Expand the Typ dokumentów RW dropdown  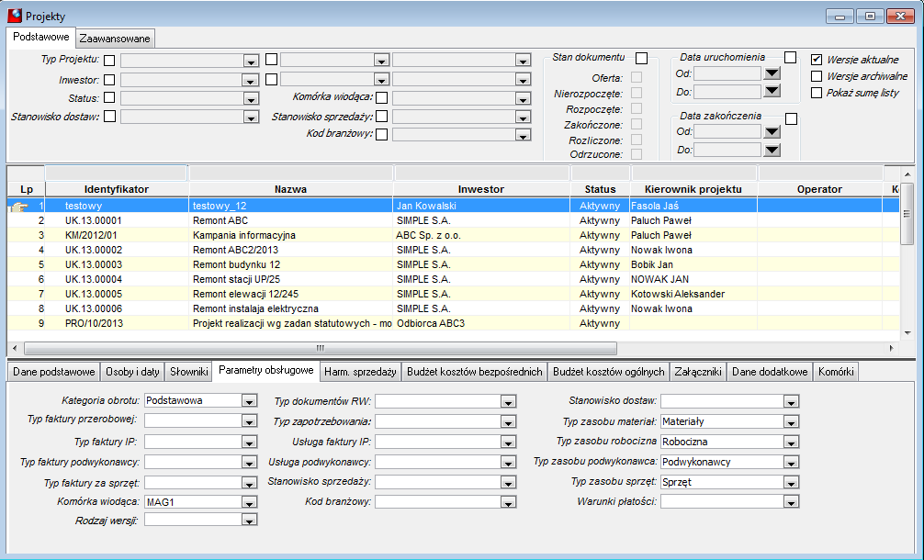click(508, 401)
